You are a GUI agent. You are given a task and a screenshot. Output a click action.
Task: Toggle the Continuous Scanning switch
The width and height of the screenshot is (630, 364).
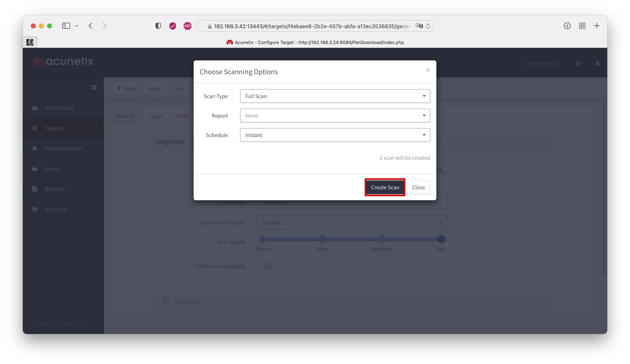coord(264,266)
